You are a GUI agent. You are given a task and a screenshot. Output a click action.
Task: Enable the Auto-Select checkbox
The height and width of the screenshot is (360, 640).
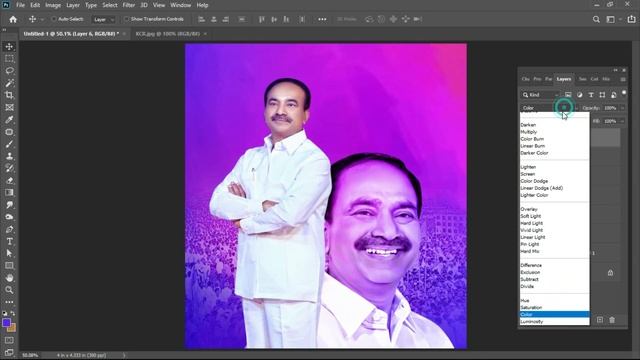click(53, 19)
